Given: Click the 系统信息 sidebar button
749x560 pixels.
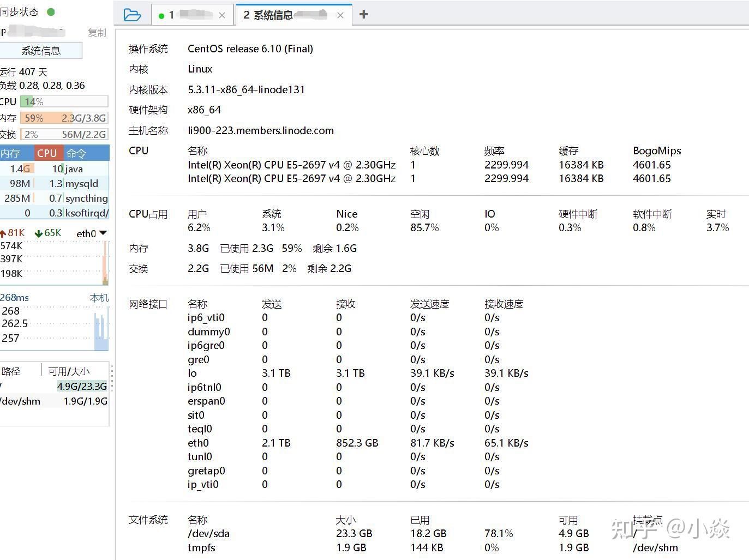Looking at the screenshot, I should pos(41,50).
